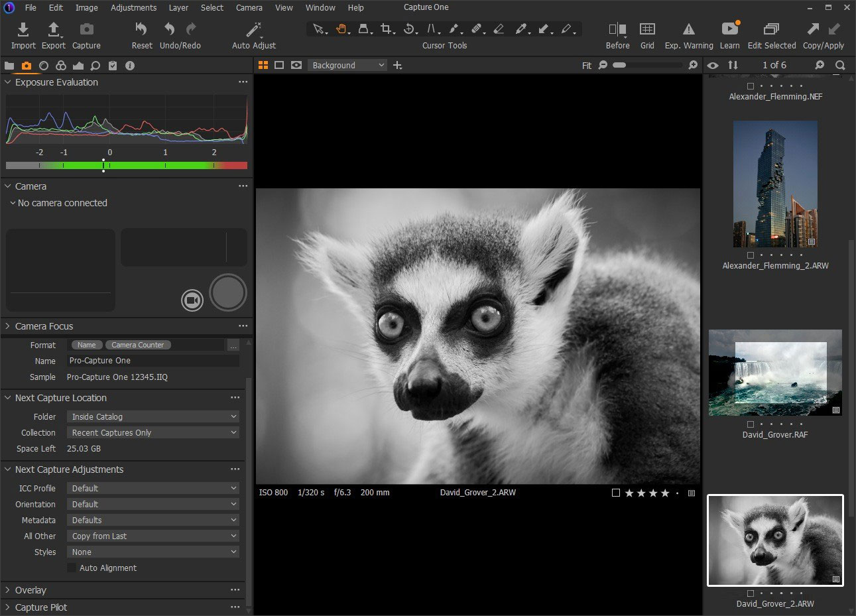
Task: Select the Crop cursor tool
Action: pos(387,29)
